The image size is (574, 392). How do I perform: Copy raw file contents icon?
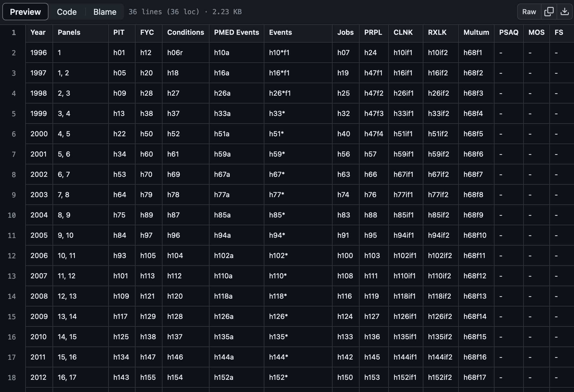(549, 12)
